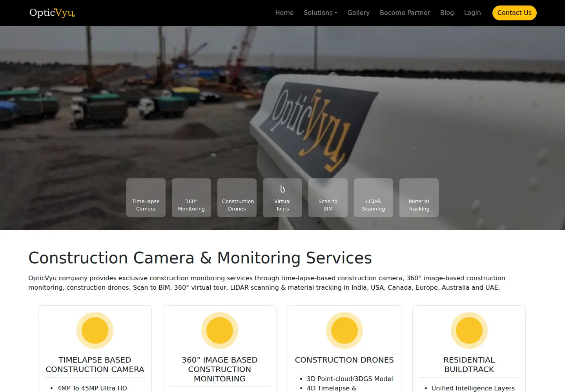Expand the Solutions dropdown menu
565x392 pixels.
[321, 13]
